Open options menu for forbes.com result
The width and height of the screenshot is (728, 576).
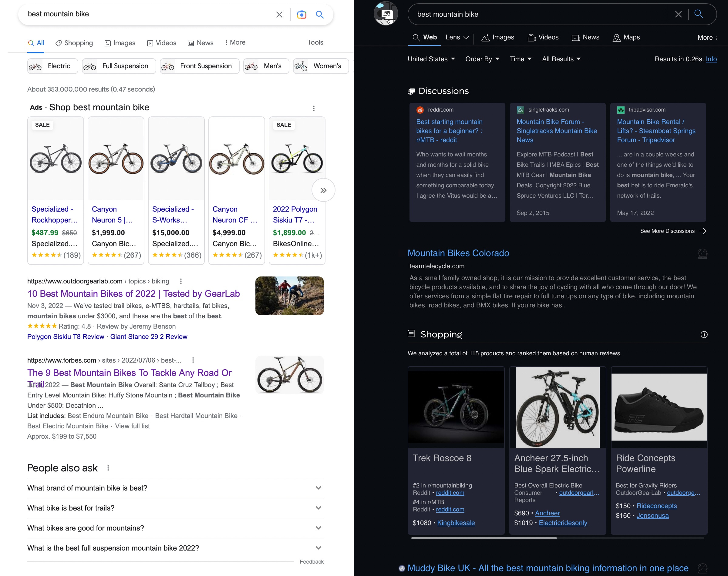[x=193, y=360]
